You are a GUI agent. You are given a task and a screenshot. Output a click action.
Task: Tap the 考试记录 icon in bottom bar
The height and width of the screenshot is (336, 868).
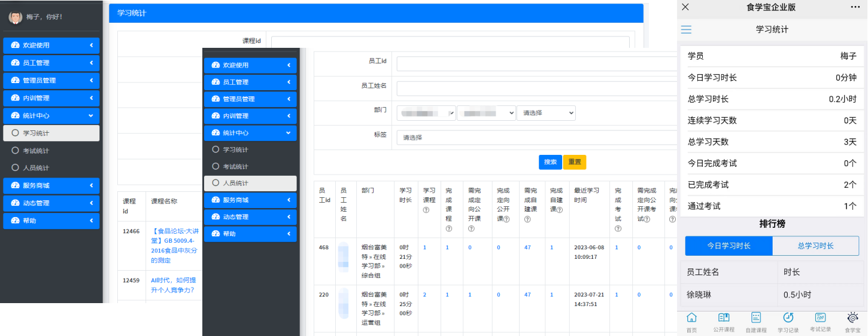[x=820, y=321]
